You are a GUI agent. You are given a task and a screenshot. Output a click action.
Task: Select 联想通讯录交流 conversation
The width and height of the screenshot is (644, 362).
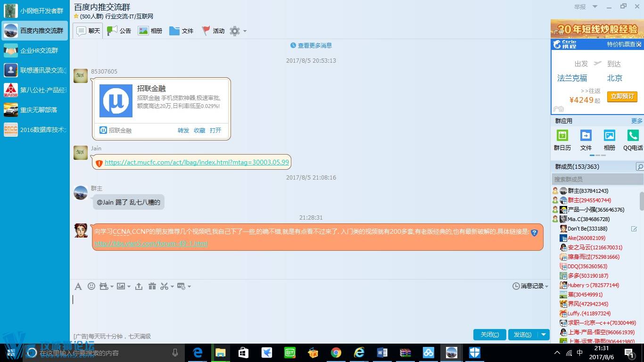(35, 70)
